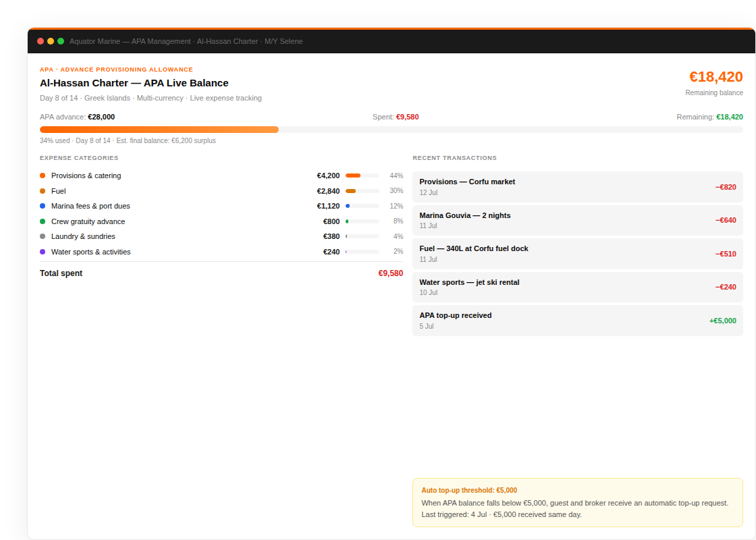
Task: Click the gray Laundry & sundries dot
Action: pyautogui.click(x=43, y=236)
